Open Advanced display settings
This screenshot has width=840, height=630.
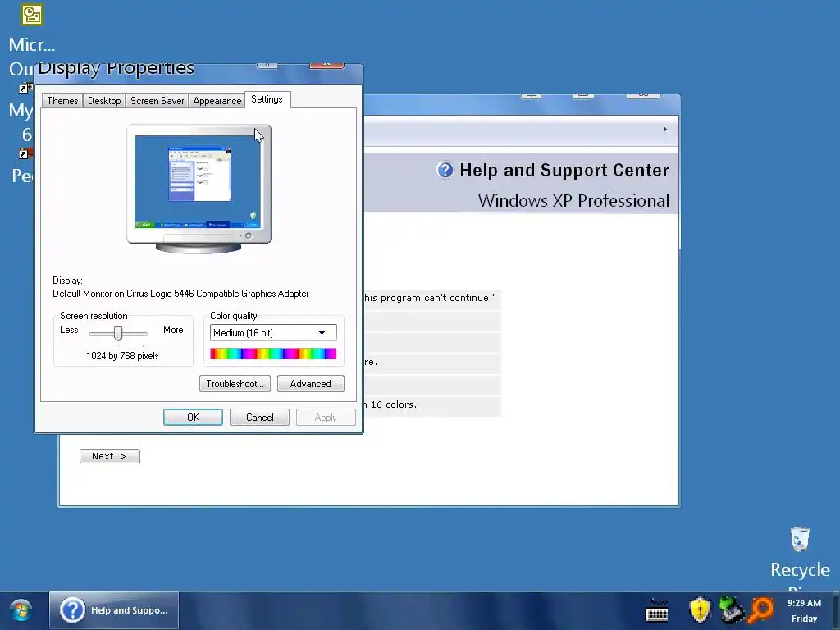[311, 384]
